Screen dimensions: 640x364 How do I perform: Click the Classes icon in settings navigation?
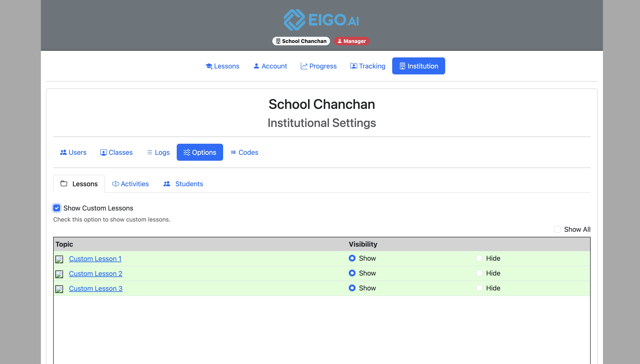coord(103,152)
